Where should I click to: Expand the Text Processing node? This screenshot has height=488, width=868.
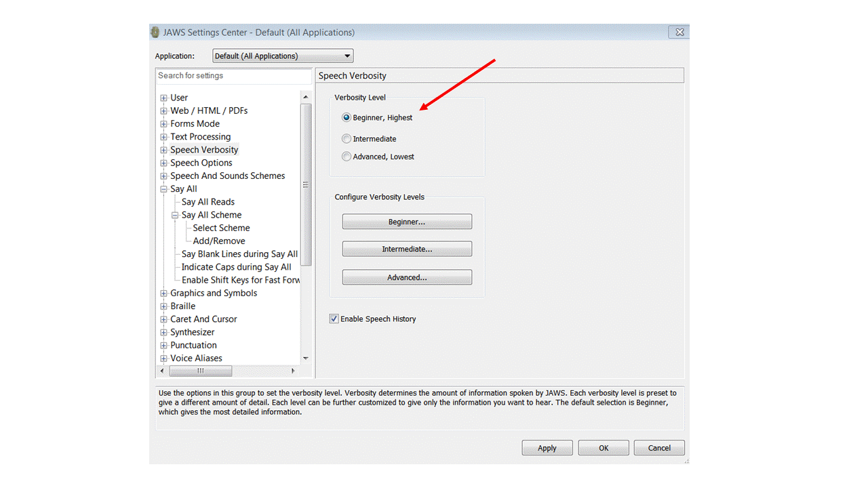coord(163,137)
